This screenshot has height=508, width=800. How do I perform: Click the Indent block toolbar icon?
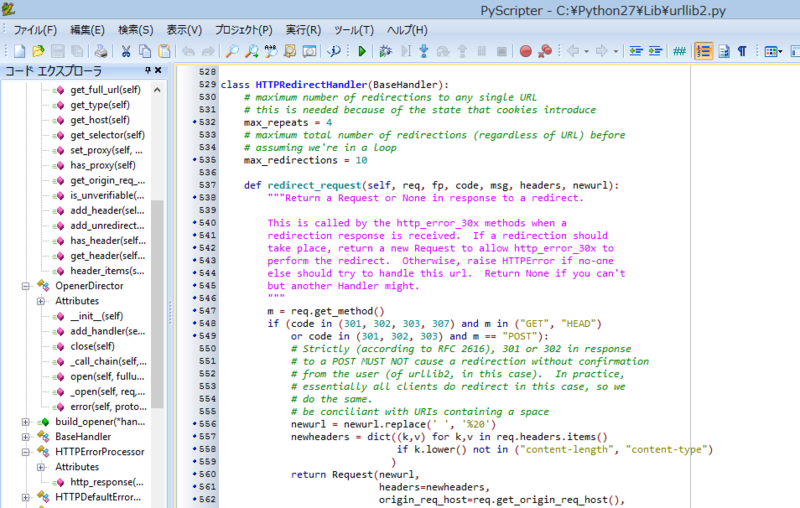(x=655, y=51)
